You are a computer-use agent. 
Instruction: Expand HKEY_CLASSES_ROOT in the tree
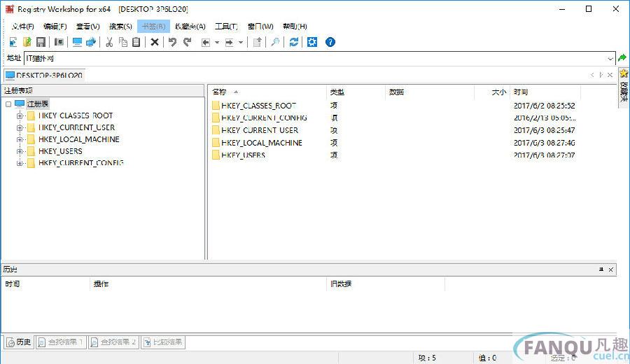[x=20, y=115]
